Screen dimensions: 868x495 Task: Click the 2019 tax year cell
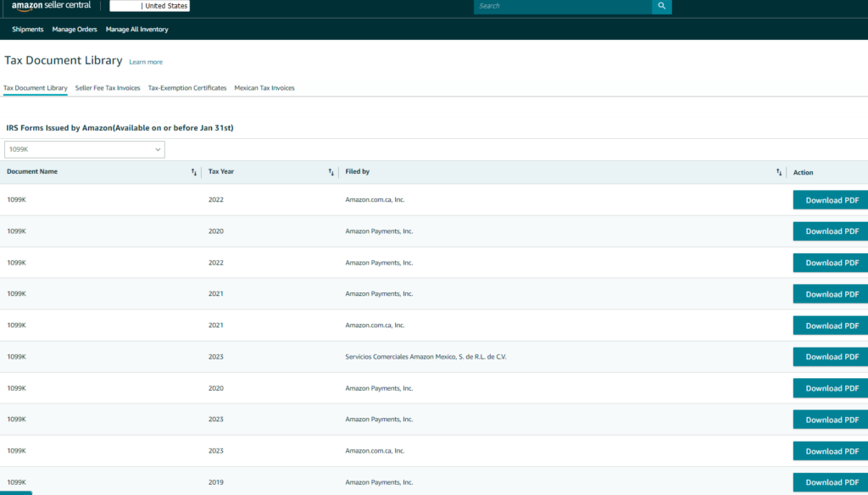tap(216, 482)
